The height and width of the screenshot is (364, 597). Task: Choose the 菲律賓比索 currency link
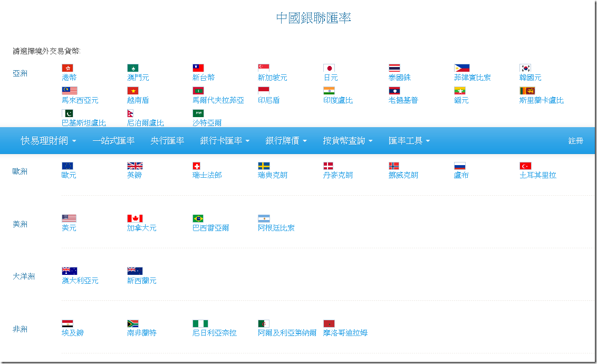[x=473, y=78]
